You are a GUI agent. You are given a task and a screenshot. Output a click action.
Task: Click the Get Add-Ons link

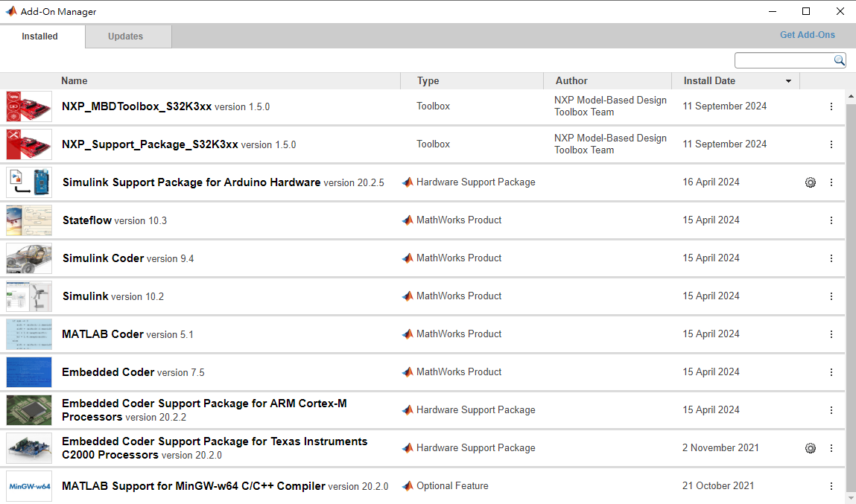pyautogui.click(x=807, y=35)
